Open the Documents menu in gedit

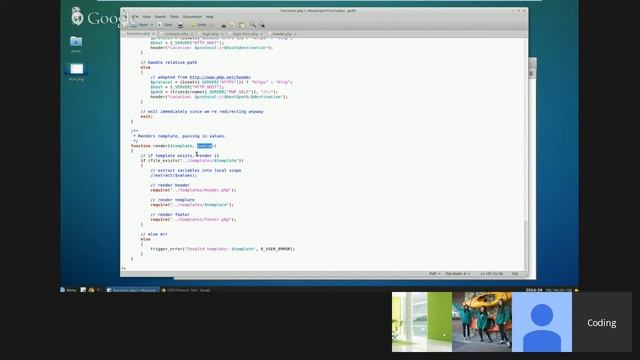(192, 17)
